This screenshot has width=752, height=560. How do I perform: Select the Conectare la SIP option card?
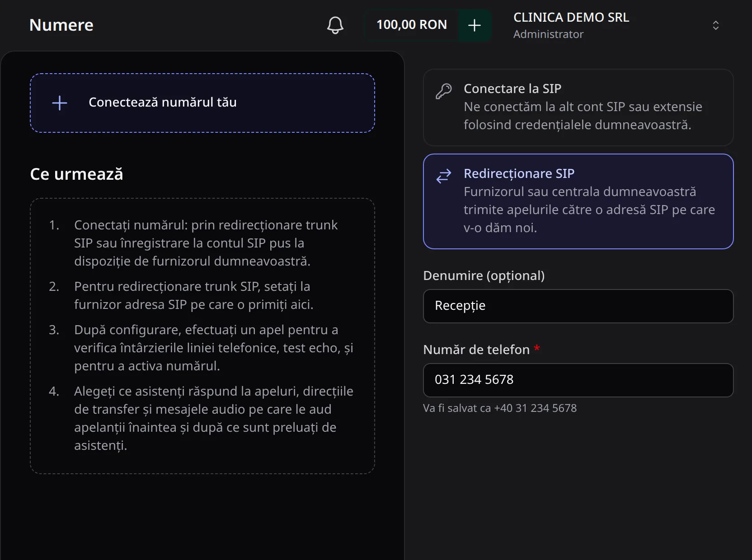point(578,107)
